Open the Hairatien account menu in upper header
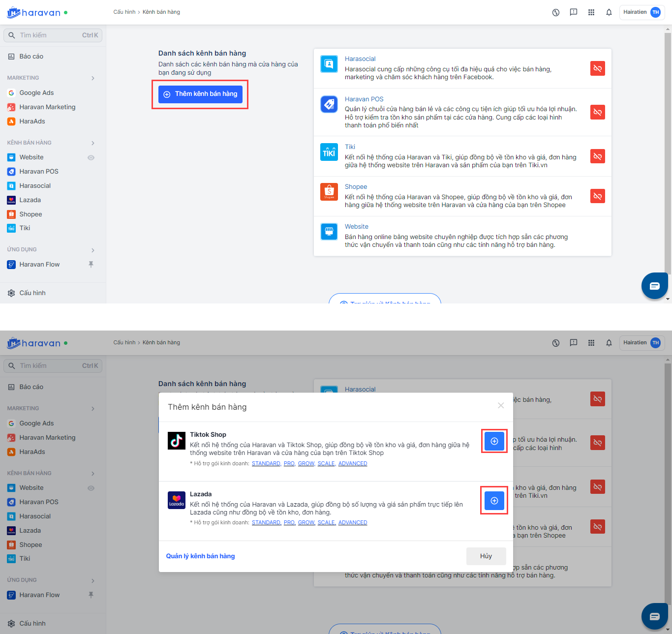This screenshot has width=672, height=634. [642, 12]
